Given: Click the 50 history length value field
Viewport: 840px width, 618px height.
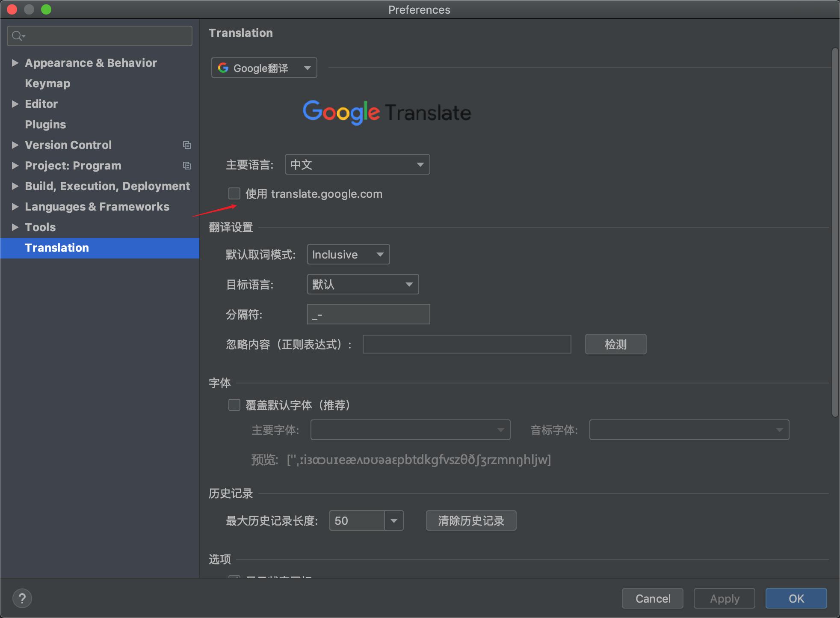Looking at the screenshot, I should (x=357, y=520).
